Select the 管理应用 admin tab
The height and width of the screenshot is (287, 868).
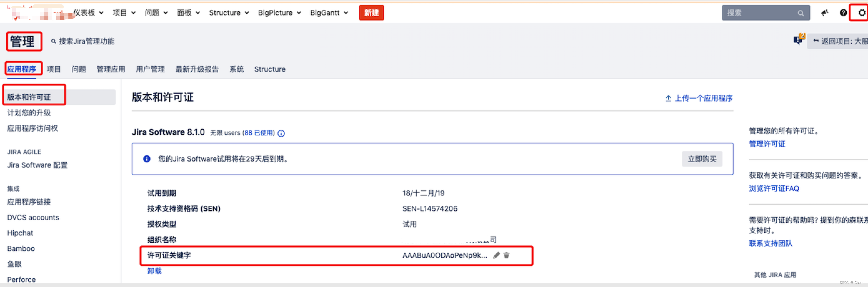click(111, 69)
